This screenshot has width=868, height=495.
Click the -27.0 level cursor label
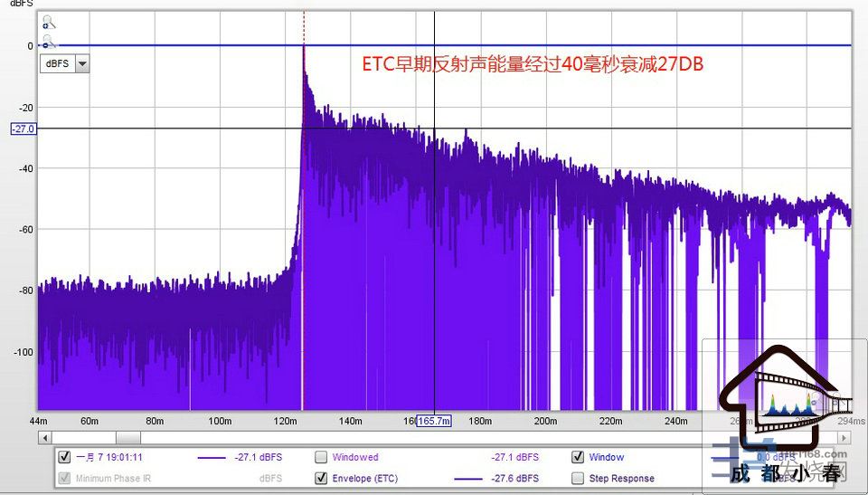point(23,129)
